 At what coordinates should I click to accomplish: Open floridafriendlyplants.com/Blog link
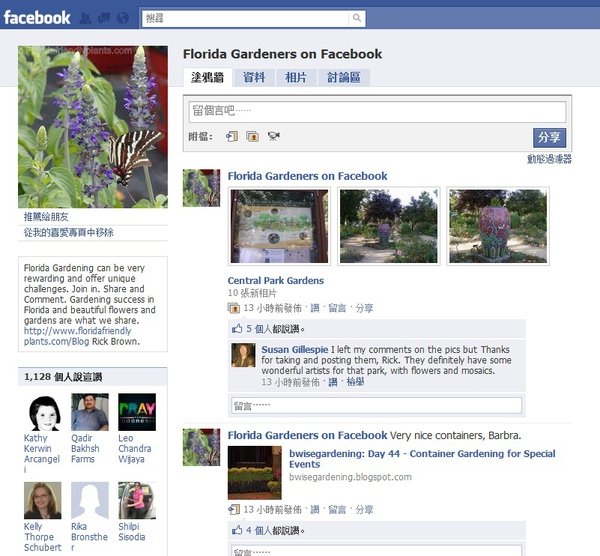[77, 336]
